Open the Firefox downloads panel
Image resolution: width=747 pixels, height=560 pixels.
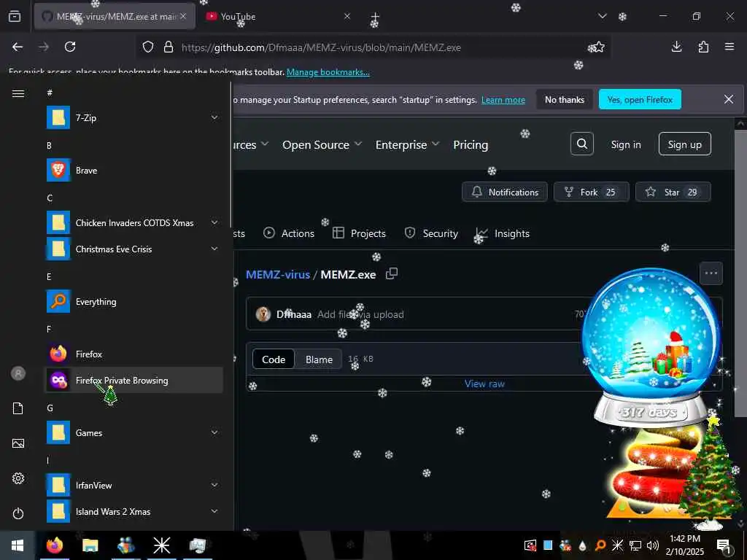pos(676,47)
